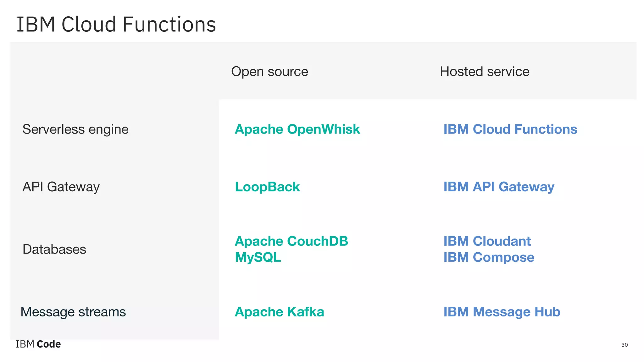Click the Apache CouchDB link
Screen dimensions: 644x362
coord(291,241)
